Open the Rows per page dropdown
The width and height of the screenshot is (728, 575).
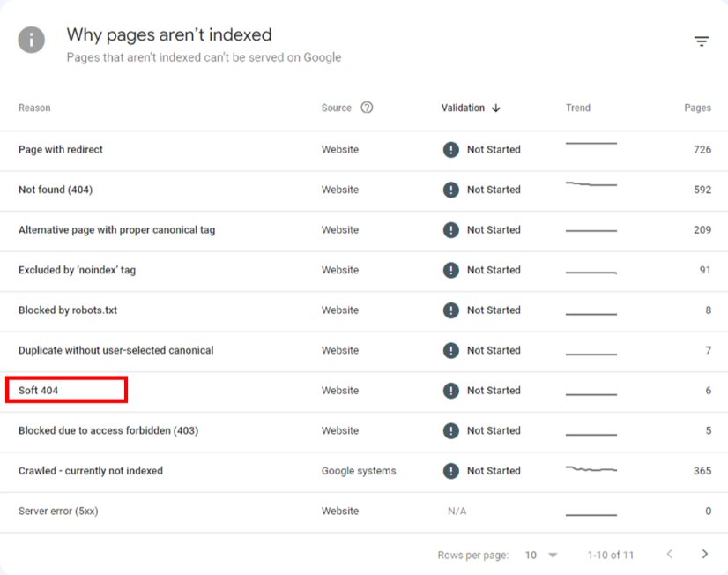click(542, 556)
